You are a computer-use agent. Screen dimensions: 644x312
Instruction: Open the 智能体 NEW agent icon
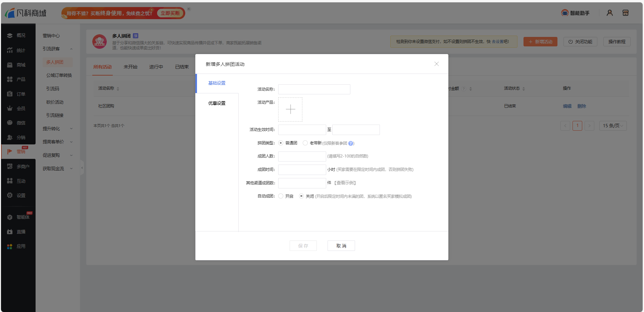pyautogui.click(x=10, y=217)
